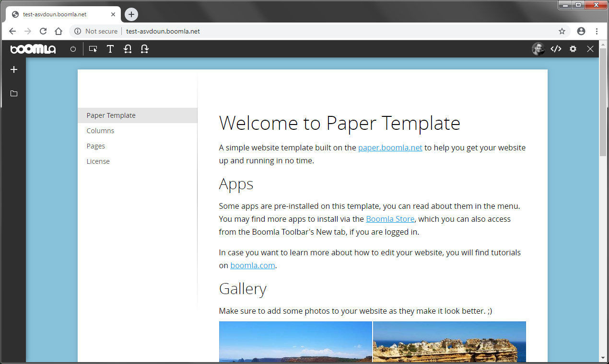The height and width of the screenshot is (364, 609).
Task: Click the Apps heading
Action: (x=236, y=184)
